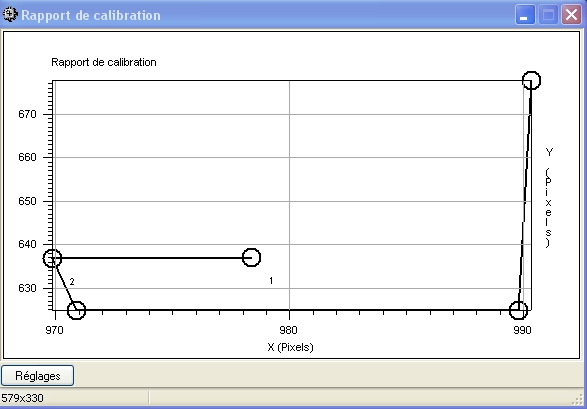Click the X (Pixels) axis label
The height and width of the screenshot is (409, 587).
pos(290,347)
